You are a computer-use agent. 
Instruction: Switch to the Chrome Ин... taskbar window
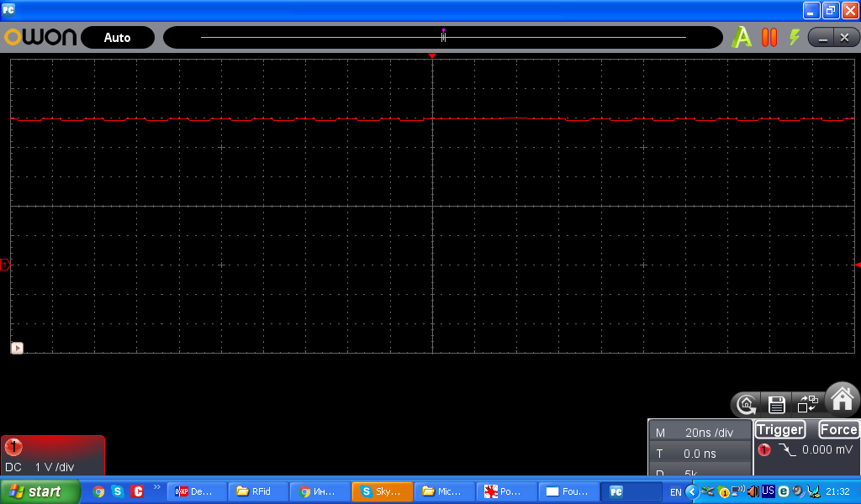pyautogui.click(x=320, y=491)
